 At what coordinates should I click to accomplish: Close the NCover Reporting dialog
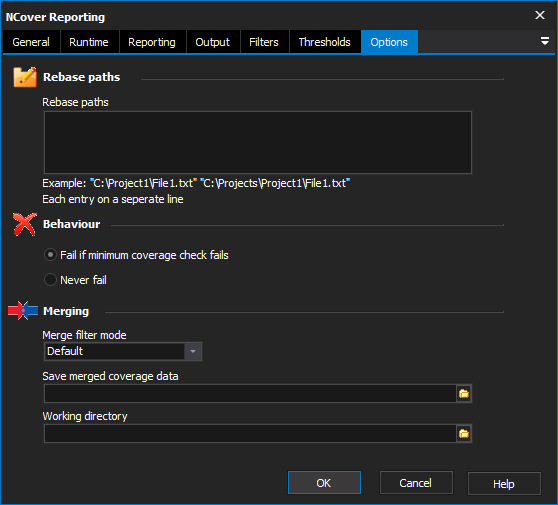point(540,15)
